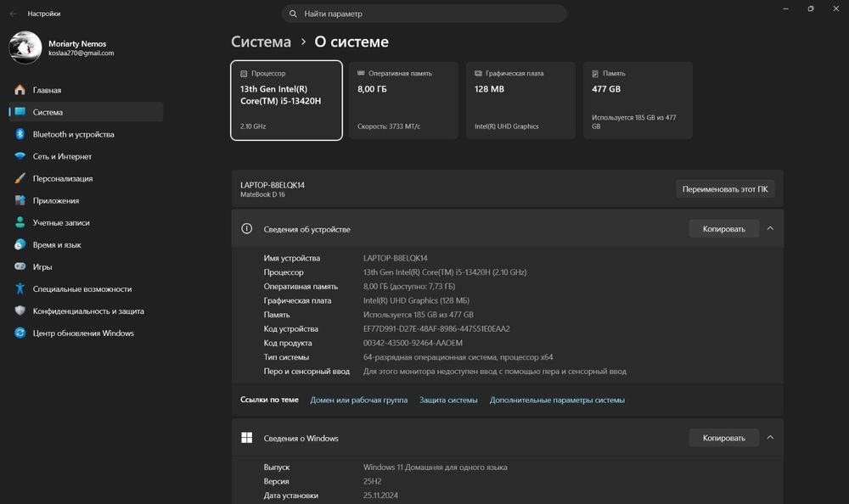The width and height of the screenshot is (849, 504).
Task: Click the Система monitor icon
Action: click(x=20, y=112)
